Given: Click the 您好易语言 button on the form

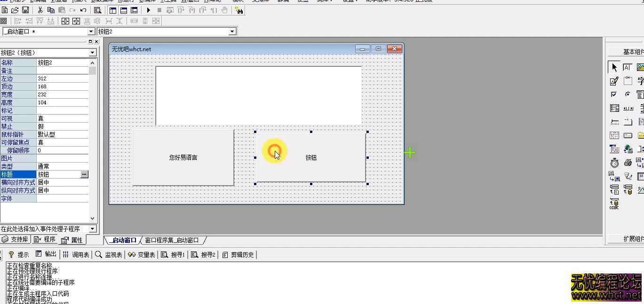Looking at the screenshot, I should click(183, 157).
